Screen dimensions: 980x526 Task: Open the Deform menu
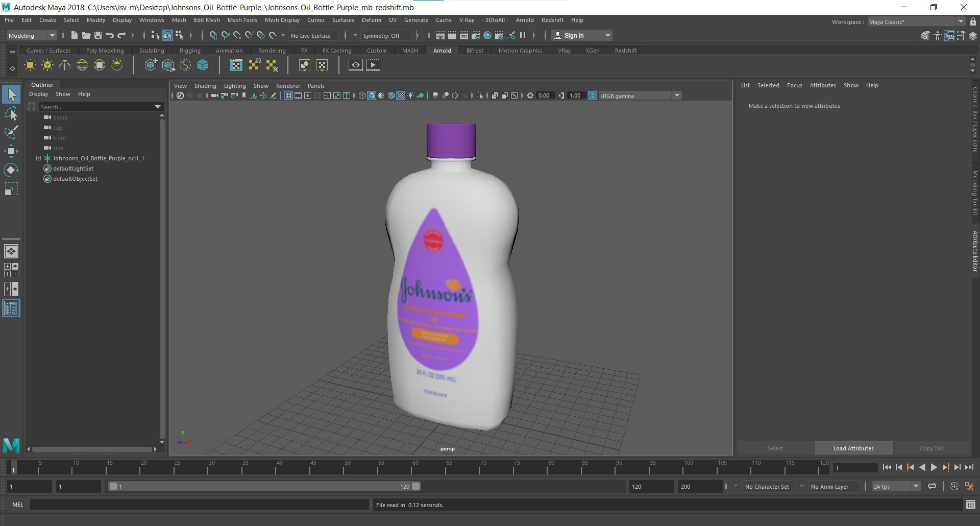coord(371,20)
